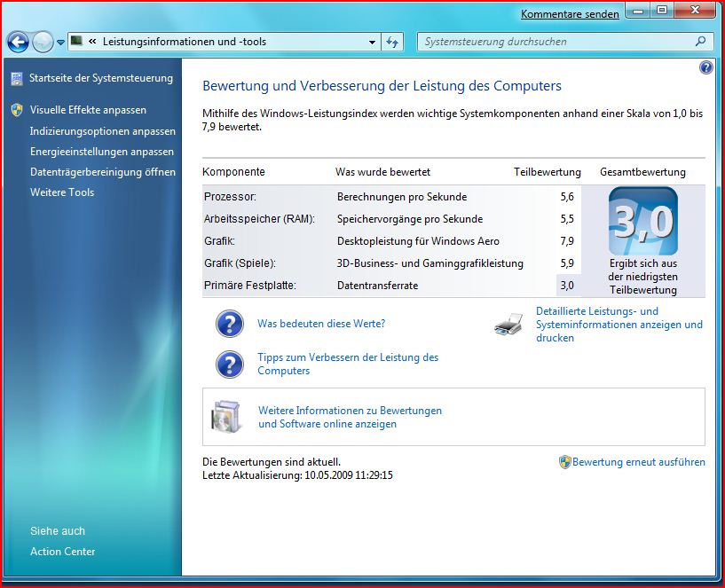Select Grafik (Spiele) row label
Viewport: 725px width, 588px height.
[x=240, y=263]
